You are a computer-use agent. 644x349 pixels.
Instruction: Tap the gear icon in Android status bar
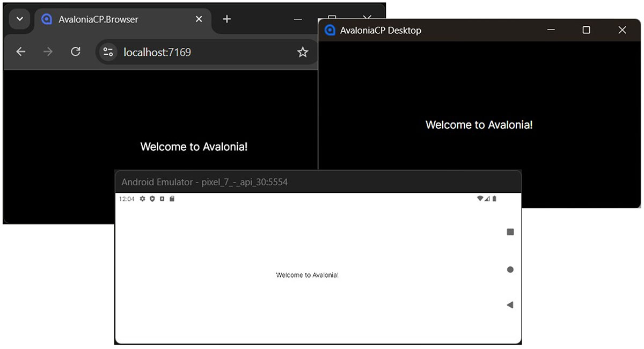pos(143,199)
